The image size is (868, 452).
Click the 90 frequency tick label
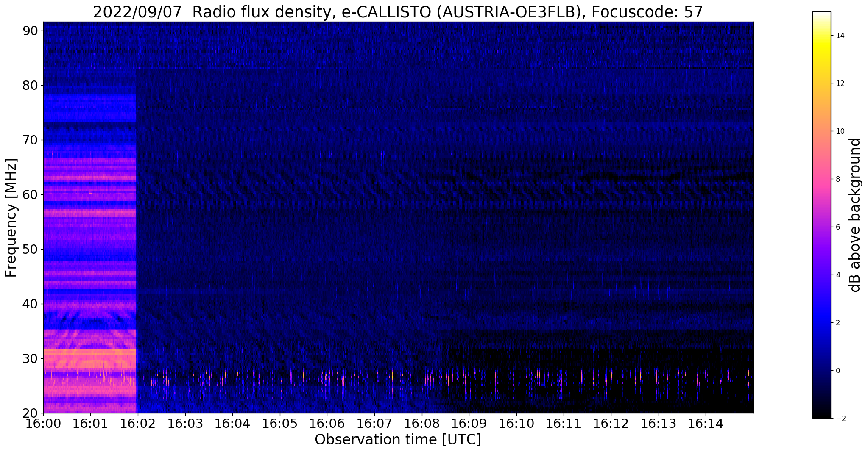[x=31, y=31]
